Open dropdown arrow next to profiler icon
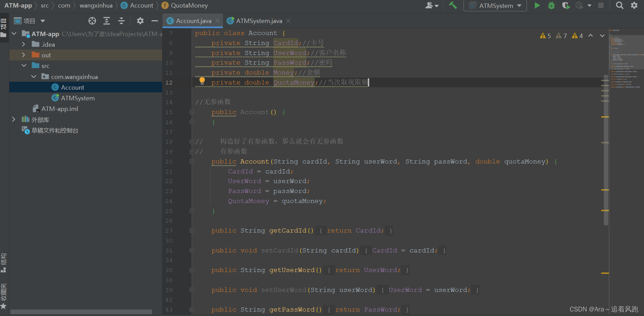This screenshot has height=316, width=644. (589, 5)
